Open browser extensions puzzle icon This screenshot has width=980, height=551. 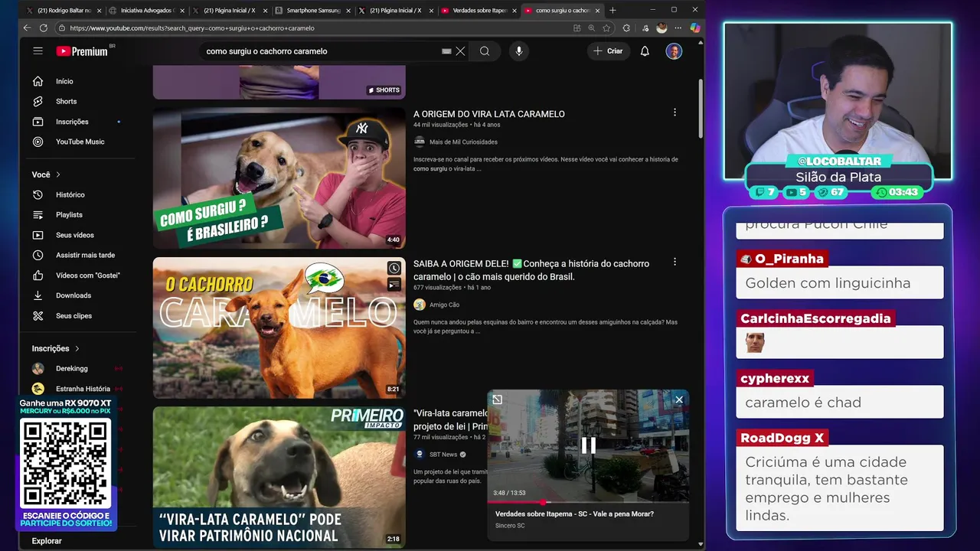coord(626,28)
